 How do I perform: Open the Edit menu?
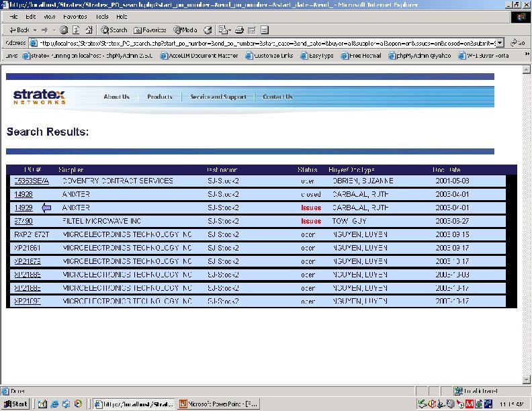click(x=30, y=17)
